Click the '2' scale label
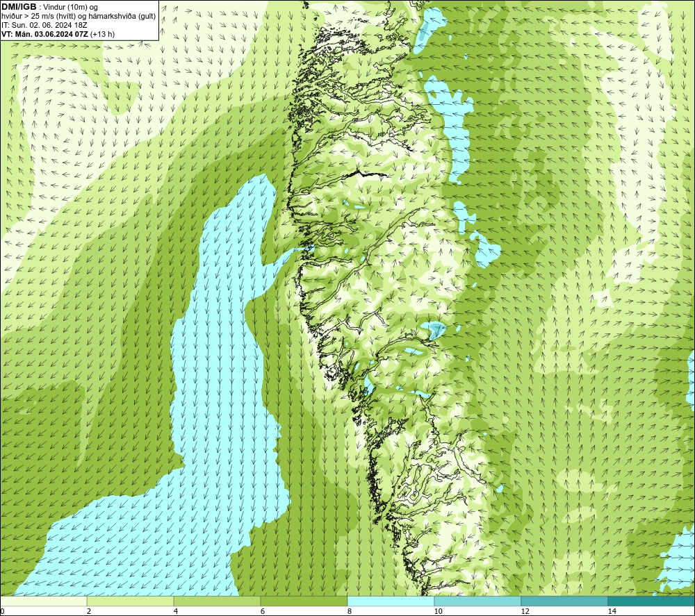Viewport: 695px width, 616px height. (x=89, y=612)
